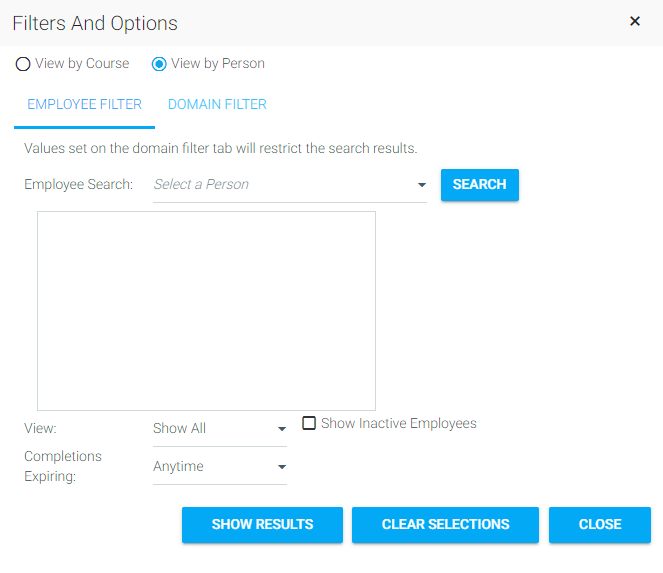Close dialog with the X icon
The image size is (663, 573).
(x=634, y=21)
